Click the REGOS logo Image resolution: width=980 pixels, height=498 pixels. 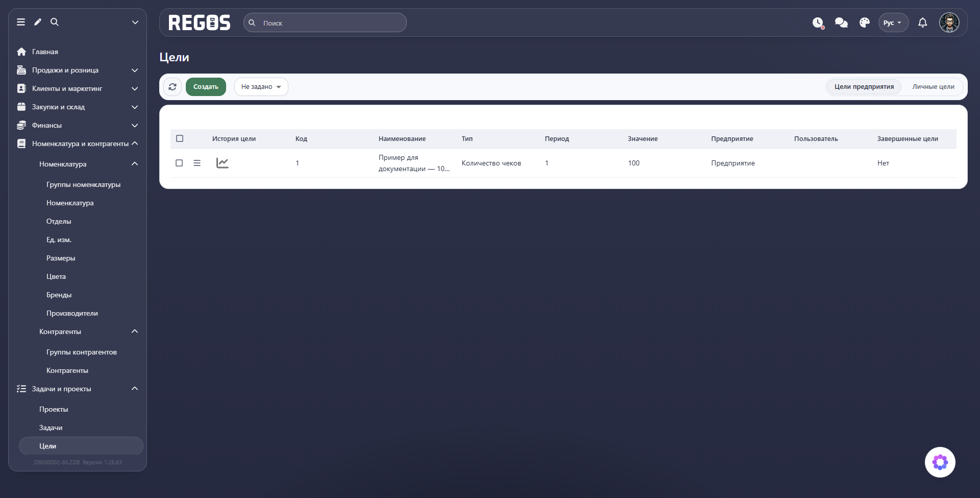click(200, 22)
